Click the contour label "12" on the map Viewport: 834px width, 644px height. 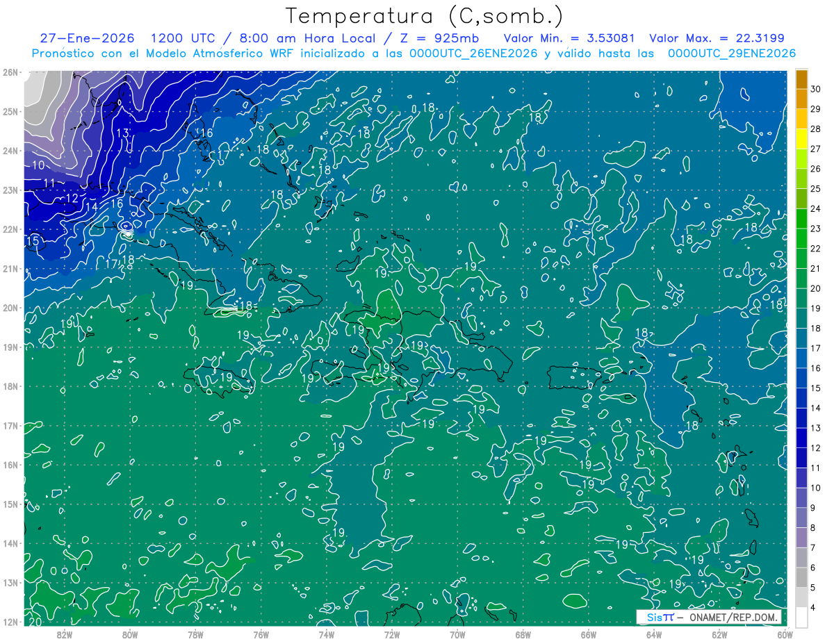(x=72, y=199)
